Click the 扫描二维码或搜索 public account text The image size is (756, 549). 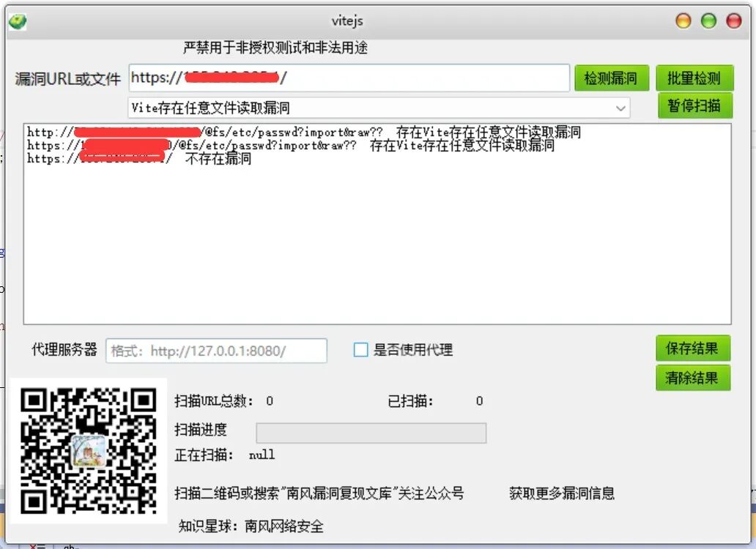[x=319, y=493]
